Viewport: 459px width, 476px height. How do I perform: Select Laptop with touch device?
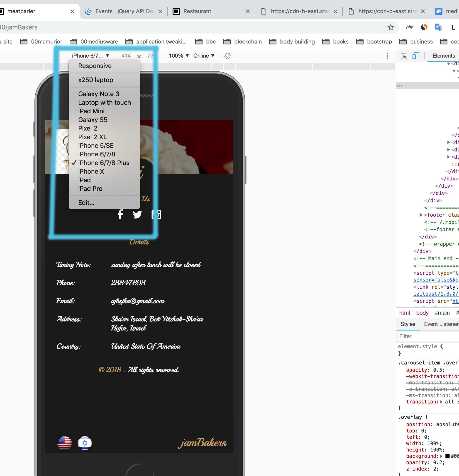click(104, 102)
